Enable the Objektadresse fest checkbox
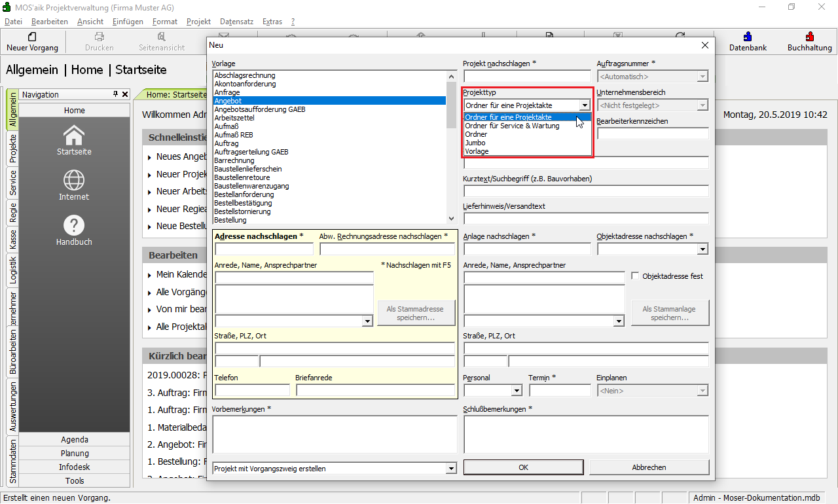 coord(635,276)
